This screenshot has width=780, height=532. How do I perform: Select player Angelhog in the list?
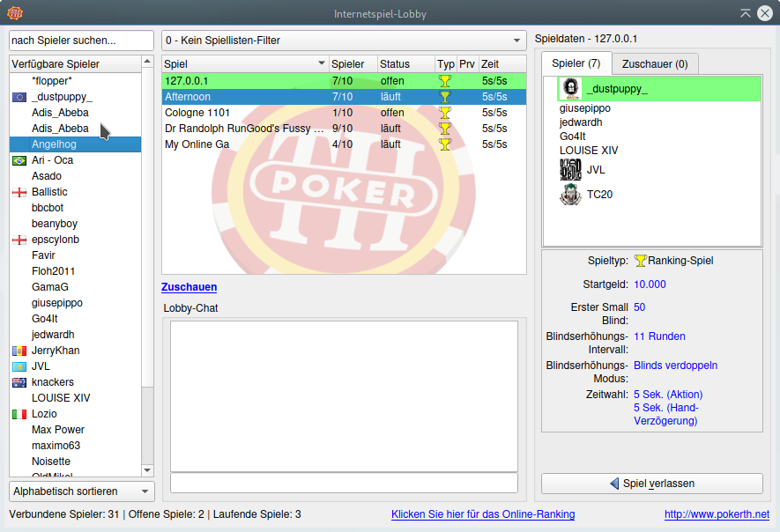(x=75, y=144)
